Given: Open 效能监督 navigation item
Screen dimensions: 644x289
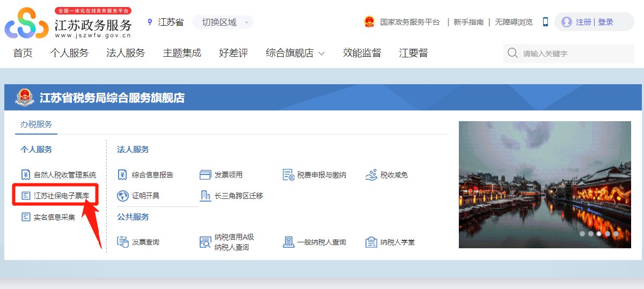Looking at the screenshot, I should (362, 53).
